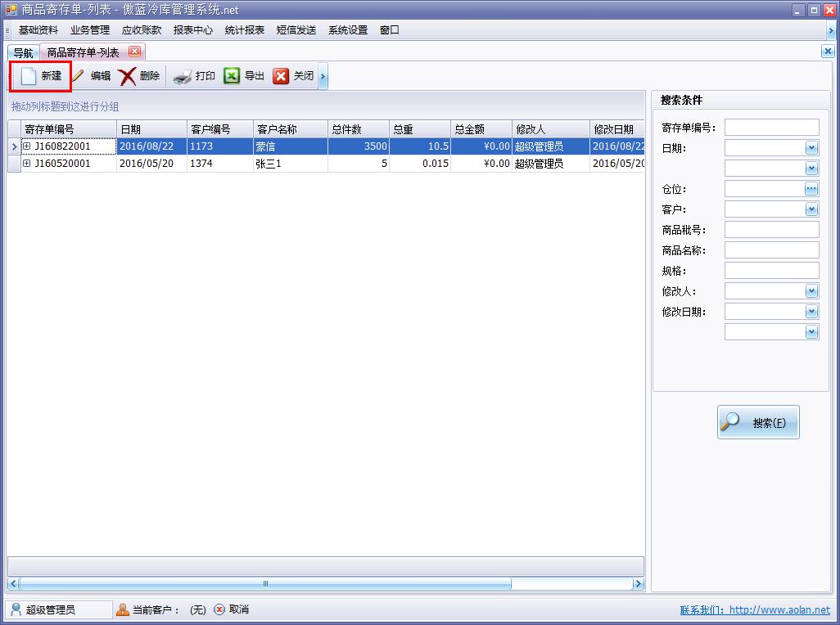The image size is (840, 625).
Task: Click the 寄存单编号 search input field
Action: click(771, 128)
